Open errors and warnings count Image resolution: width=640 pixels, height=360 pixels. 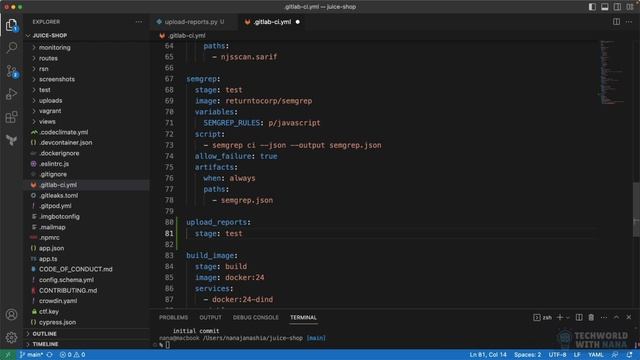(x=73, y=355)
